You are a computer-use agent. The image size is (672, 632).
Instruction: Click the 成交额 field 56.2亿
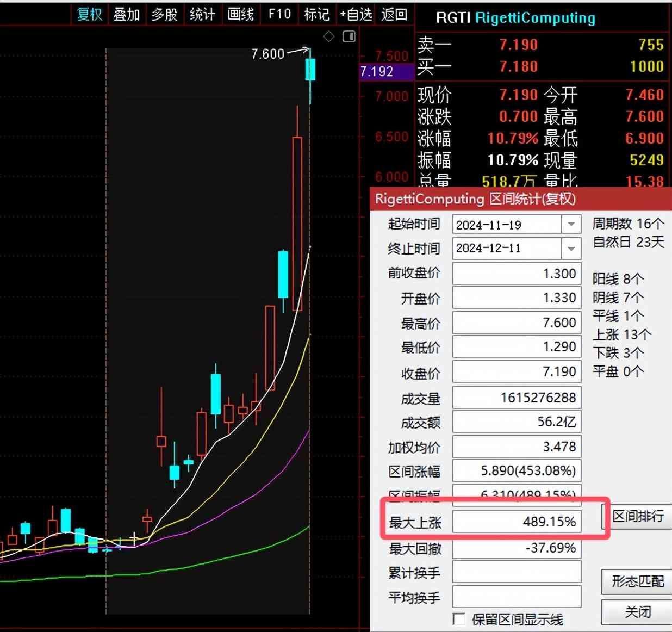coord(517,422)
